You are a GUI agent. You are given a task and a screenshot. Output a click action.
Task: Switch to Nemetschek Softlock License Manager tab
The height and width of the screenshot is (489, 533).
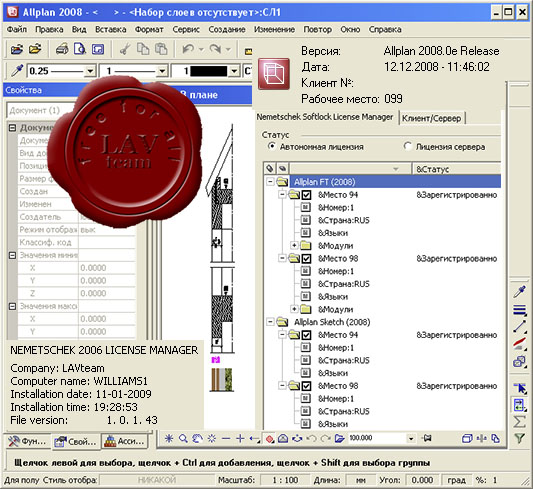(325, 117)
